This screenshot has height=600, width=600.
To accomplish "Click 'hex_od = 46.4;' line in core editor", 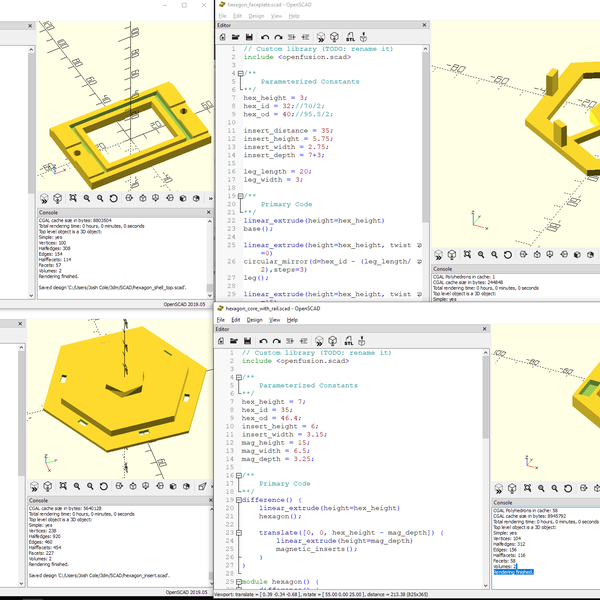I will (271, 418).
